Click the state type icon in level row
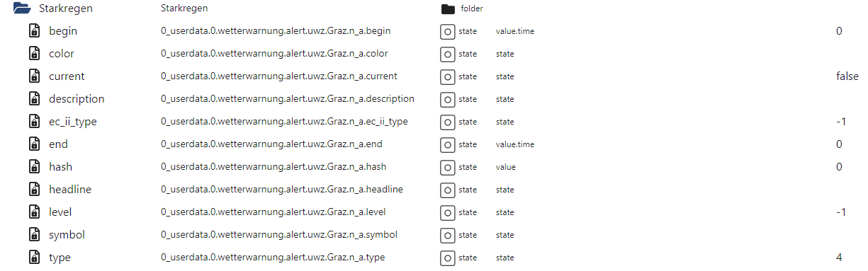The image size is (868, 271). (447, 212)
